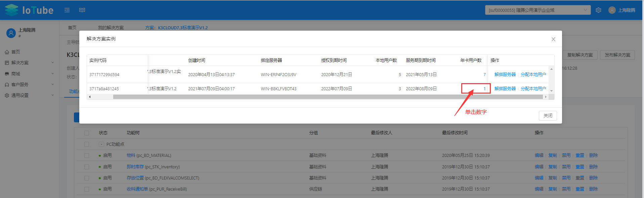
Task: Tick the header select-all checkbox in function table
Action: click(x=87, y=133)
